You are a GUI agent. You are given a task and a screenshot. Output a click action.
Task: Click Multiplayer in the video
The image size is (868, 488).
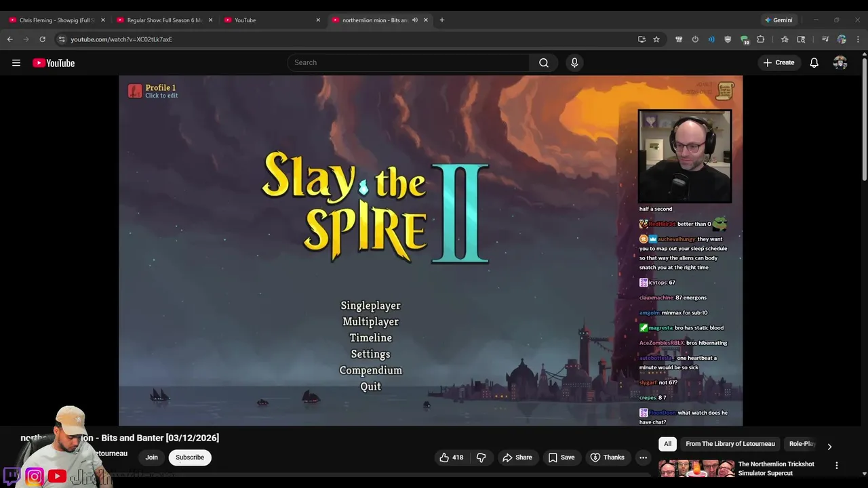[370, 322]
